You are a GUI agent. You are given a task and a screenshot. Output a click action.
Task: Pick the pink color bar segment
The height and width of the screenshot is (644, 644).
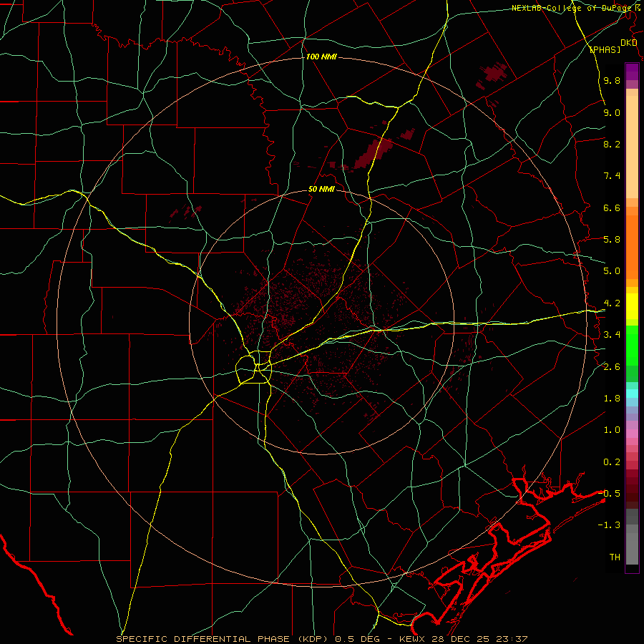(x=632, y=434)
